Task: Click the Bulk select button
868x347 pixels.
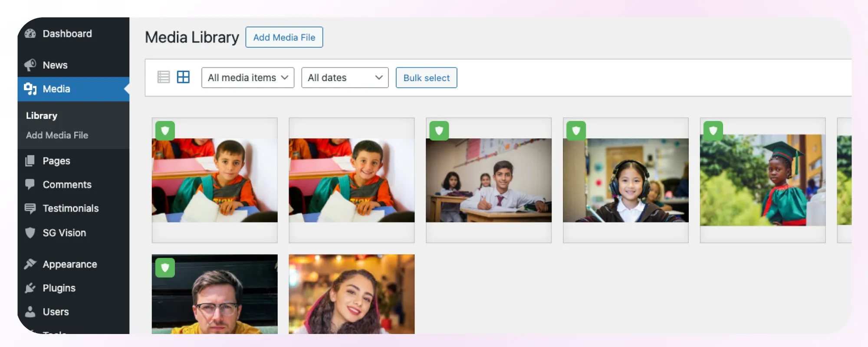Action: pyautogui.click(x=427, y=78)
